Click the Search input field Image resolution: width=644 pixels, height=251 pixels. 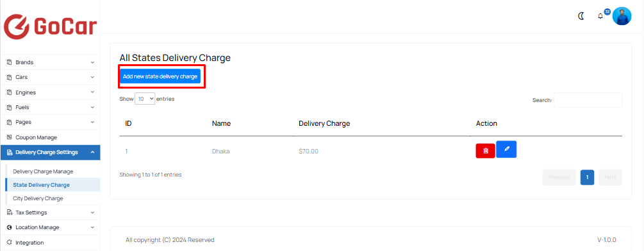[x=588, y=100]
